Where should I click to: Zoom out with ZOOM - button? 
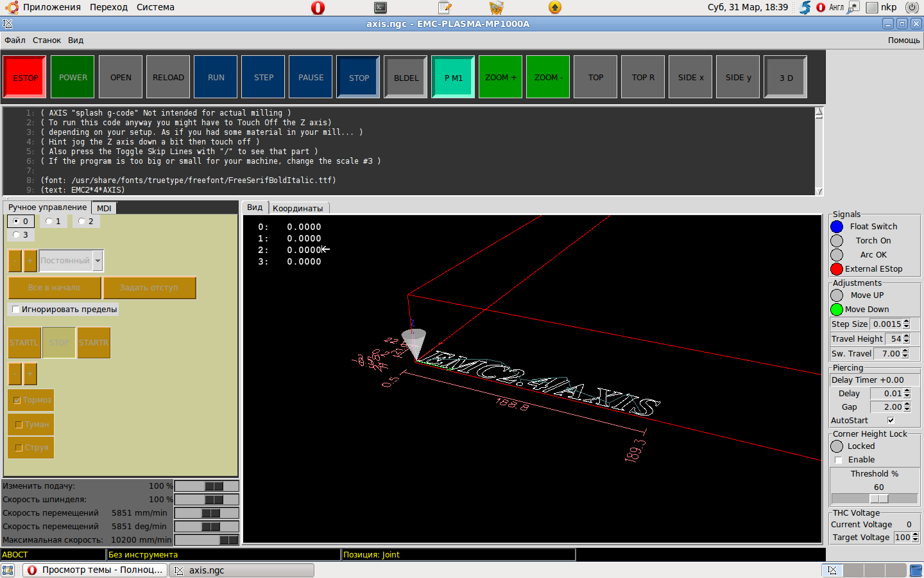click(548, 77)
